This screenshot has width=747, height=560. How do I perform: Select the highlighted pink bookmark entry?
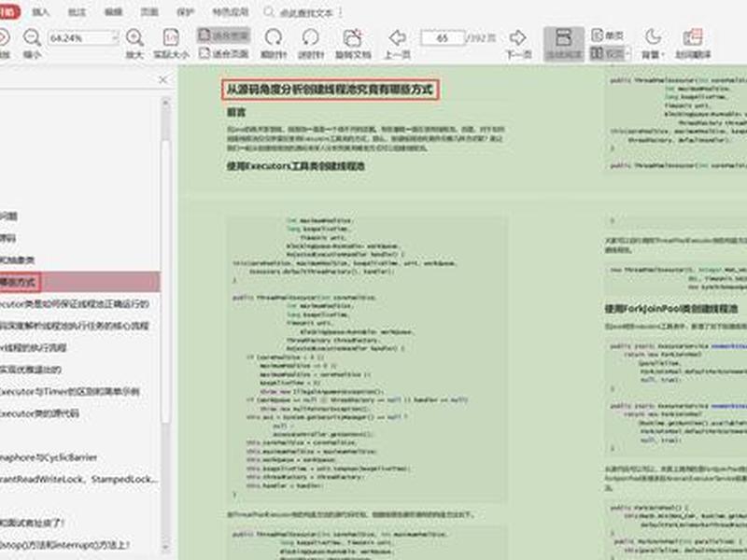pos(80,282)
